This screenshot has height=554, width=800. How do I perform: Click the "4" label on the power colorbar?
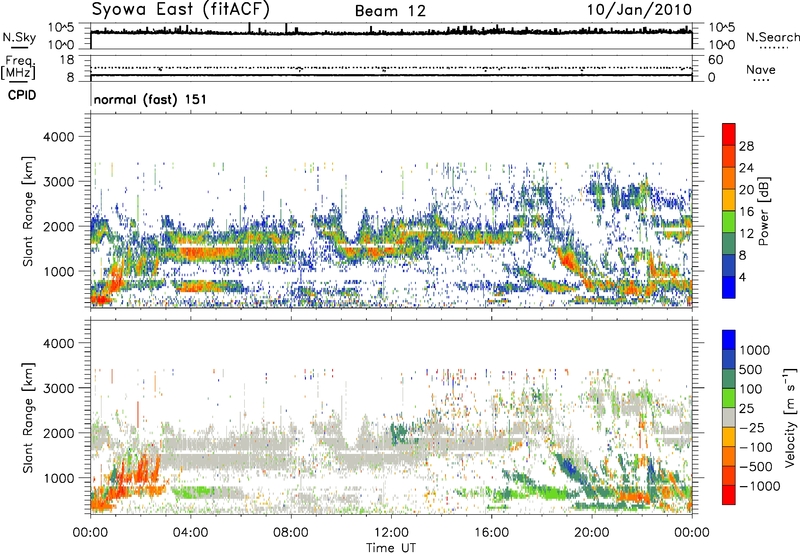(742, 278)
